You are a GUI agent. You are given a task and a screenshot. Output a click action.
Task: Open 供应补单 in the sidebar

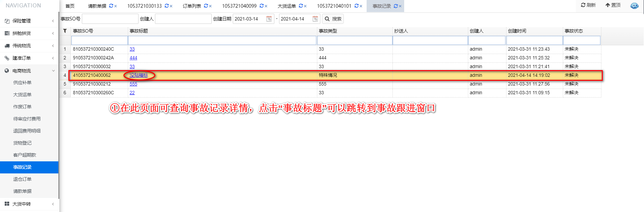(22, 83)
